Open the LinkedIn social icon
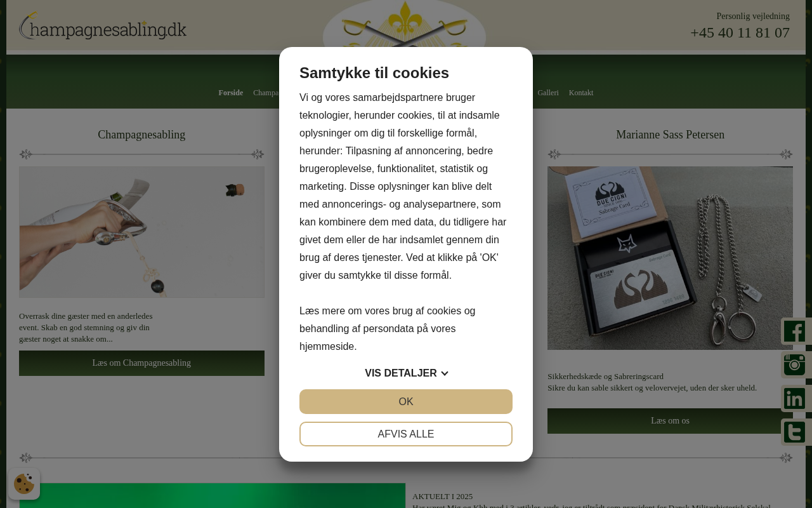The image size is (812, 508). click(794, 399)
